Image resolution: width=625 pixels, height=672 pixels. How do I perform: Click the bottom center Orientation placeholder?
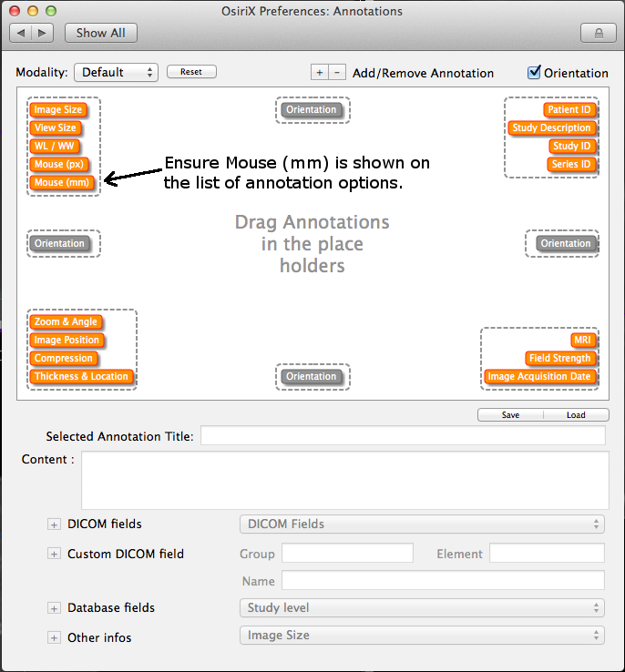pyautogui.click(x=312, y=377)
